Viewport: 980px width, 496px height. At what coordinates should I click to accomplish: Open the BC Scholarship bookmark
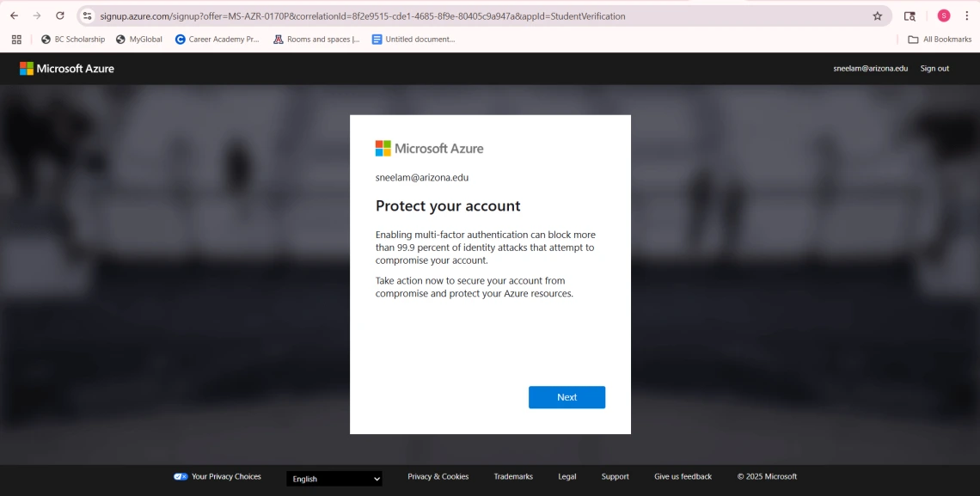[73, 40]
